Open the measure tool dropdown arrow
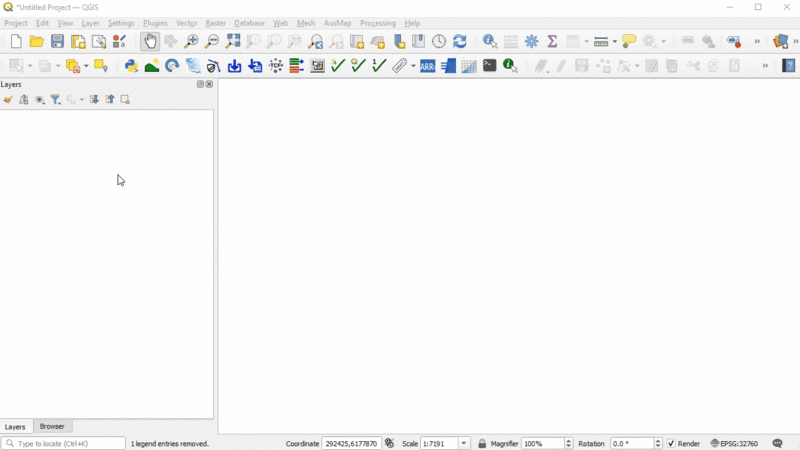Image resolution: width=800 pixels, height=450 pixels. (613, 42)
